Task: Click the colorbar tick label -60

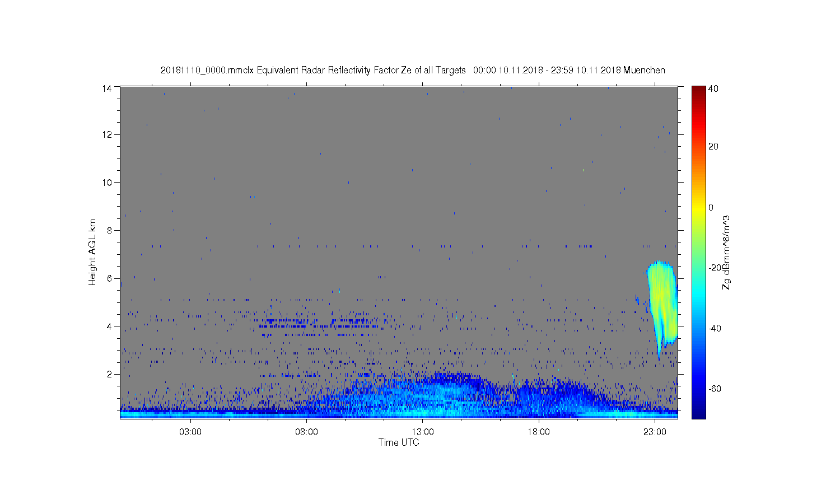Action: [714, 389]
